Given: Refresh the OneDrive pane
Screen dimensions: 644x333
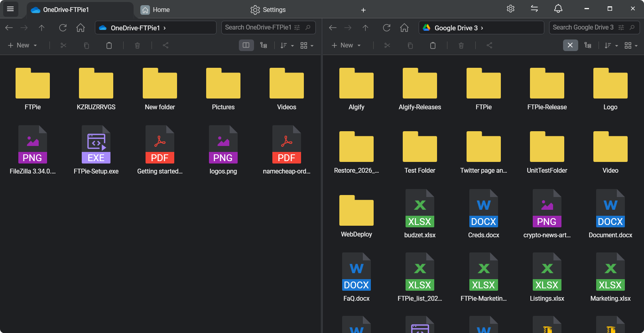Looking at the screenshot, I should (63, 28).
